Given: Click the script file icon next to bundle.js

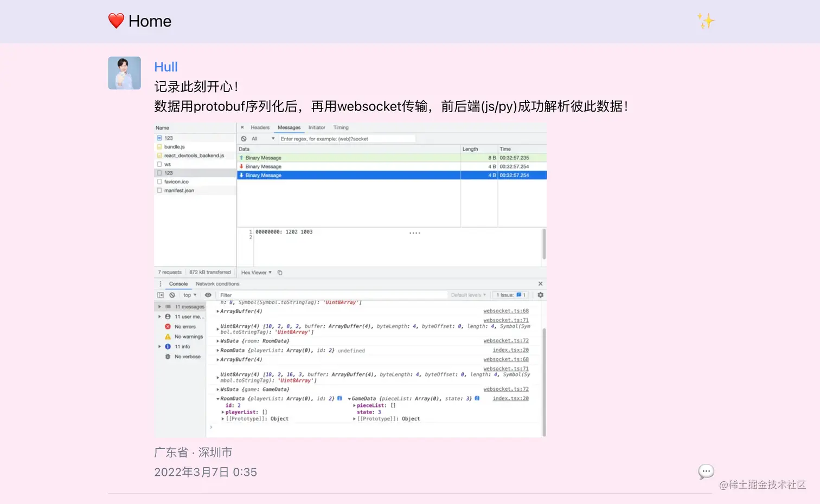Looking at the screenshot, I should click(x=159, y=147).
